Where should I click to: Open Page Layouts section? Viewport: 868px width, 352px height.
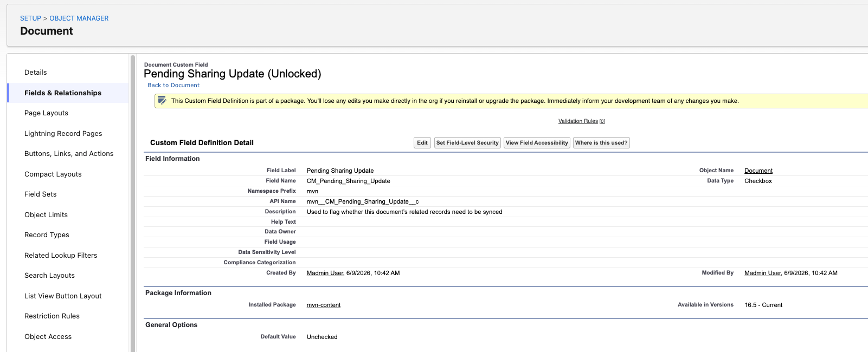(x=46, y=113)
